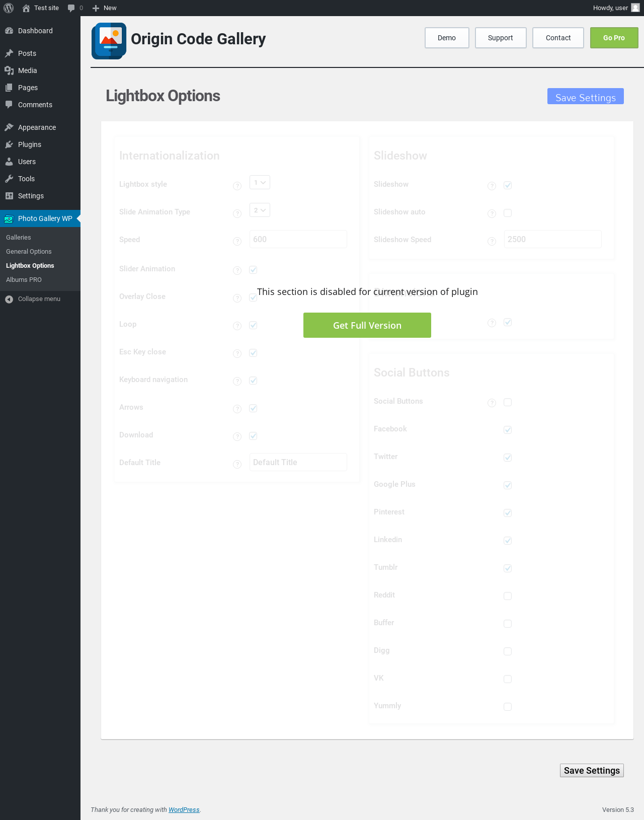
Task: Show help for Lightbox style
Action: click(237, 186)
